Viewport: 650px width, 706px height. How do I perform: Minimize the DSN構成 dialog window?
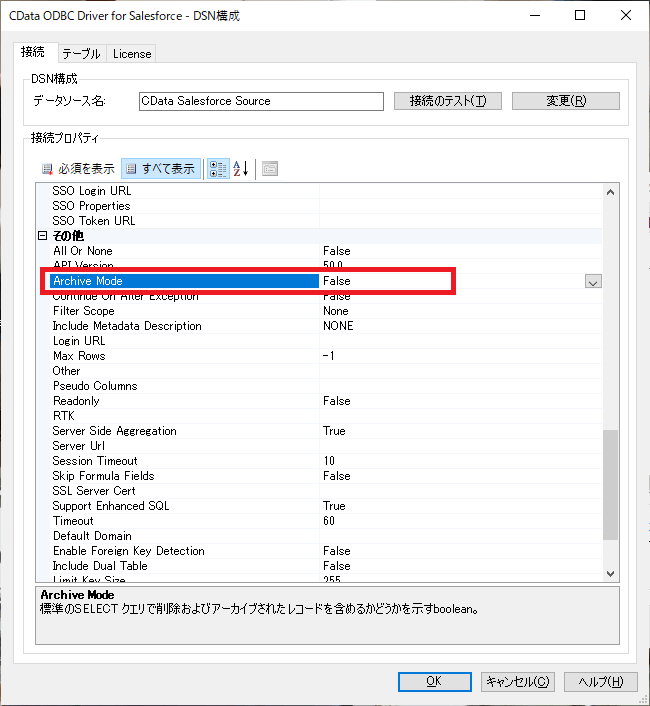click(535, 15)
